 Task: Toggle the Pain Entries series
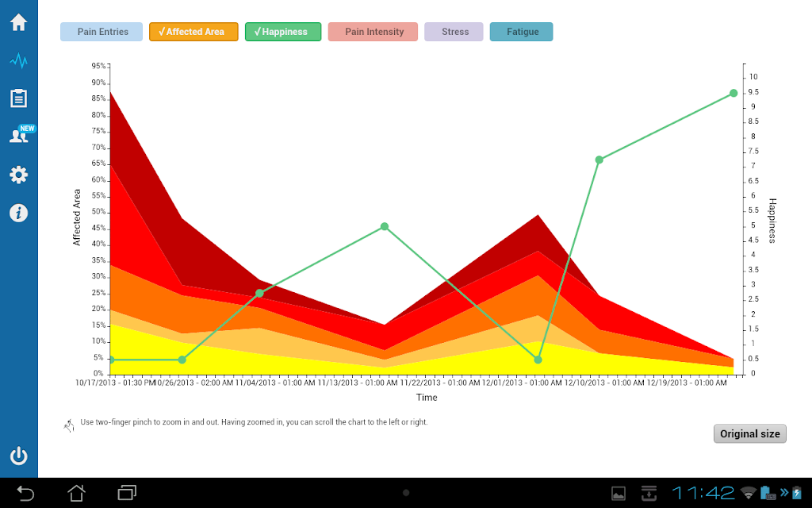point(101,32)
